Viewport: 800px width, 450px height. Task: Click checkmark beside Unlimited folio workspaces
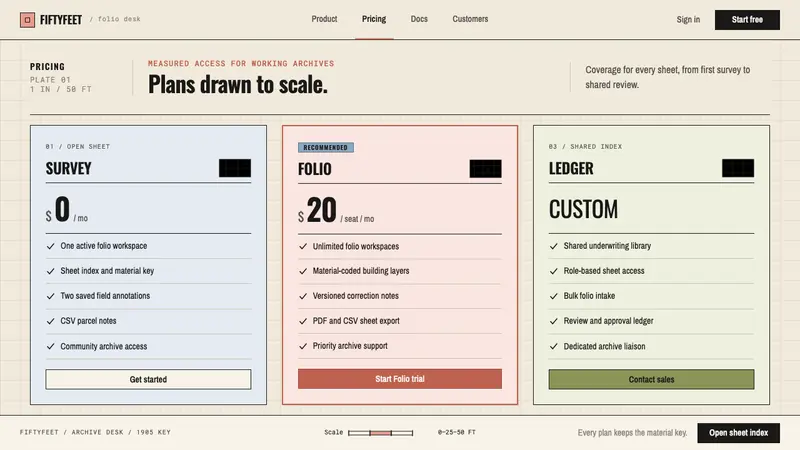[303, 246]
